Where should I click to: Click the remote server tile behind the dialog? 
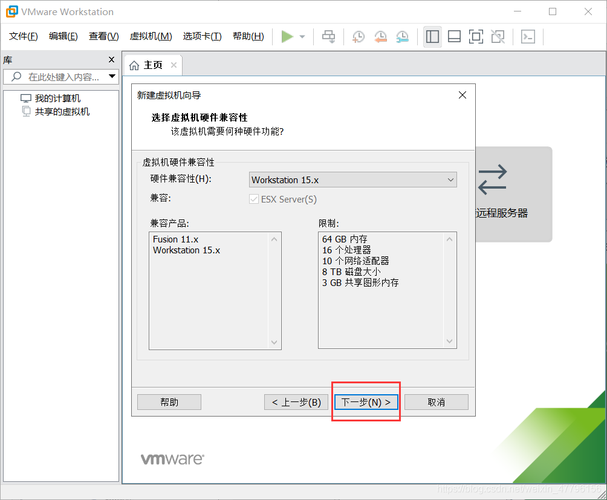point(513,194)
